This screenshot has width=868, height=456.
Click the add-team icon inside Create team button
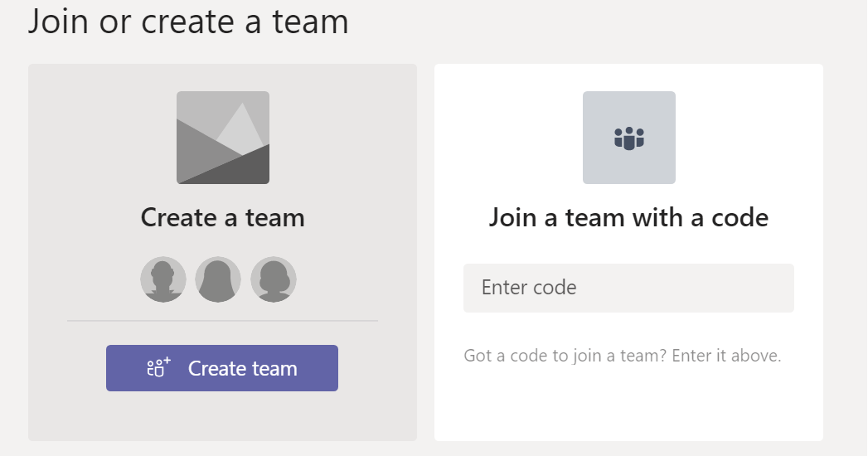(159, 368)
